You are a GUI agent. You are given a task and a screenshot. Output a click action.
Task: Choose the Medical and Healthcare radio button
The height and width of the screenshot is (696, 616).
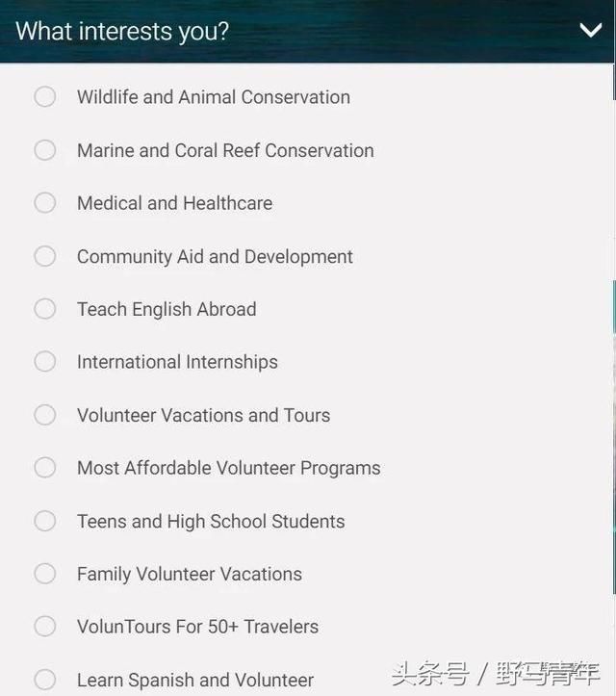[x=45, y=203]
